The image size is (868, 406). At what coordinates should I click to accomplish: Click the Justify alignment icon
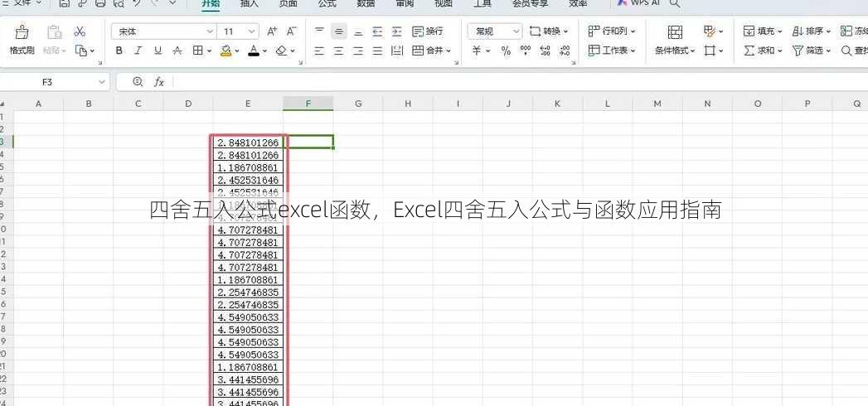tap(377, 51)
